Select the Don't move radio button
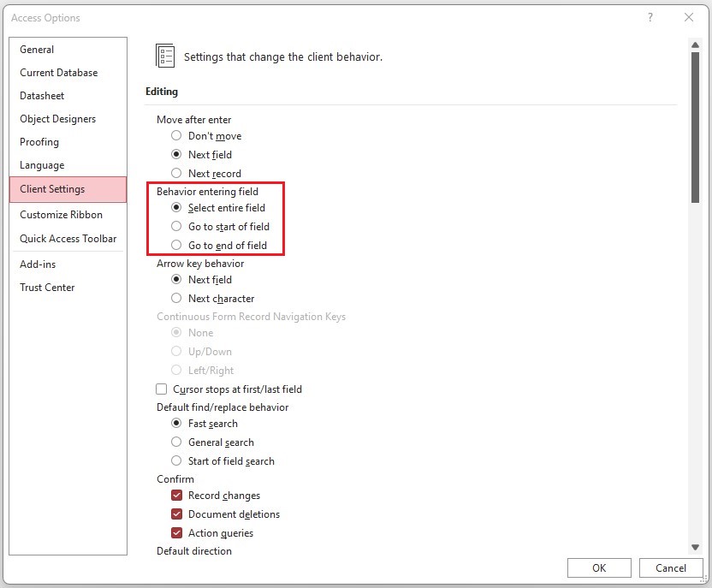712x588 pixels. pyautogui.click(x=176, y=135)
